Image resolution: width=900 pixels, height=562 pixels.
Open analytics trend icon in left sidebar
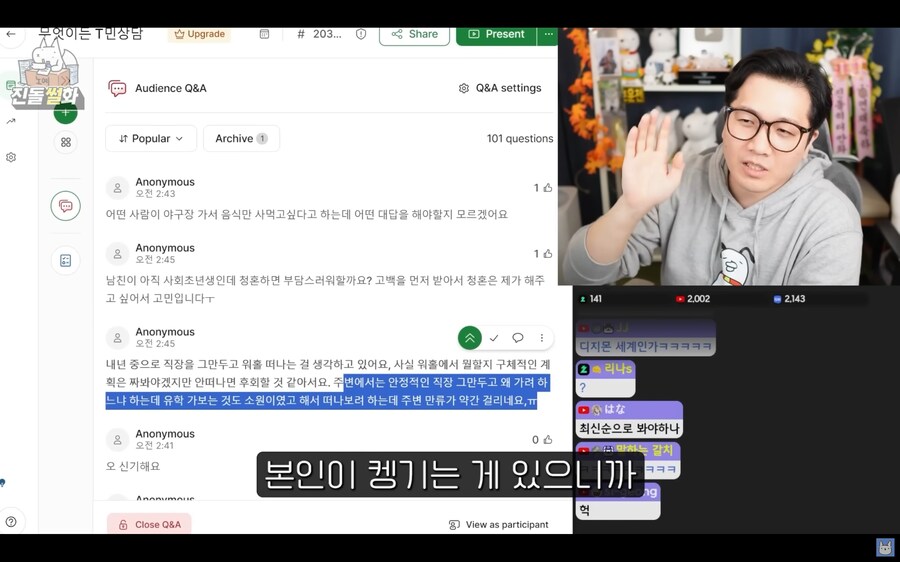[10, 121]
